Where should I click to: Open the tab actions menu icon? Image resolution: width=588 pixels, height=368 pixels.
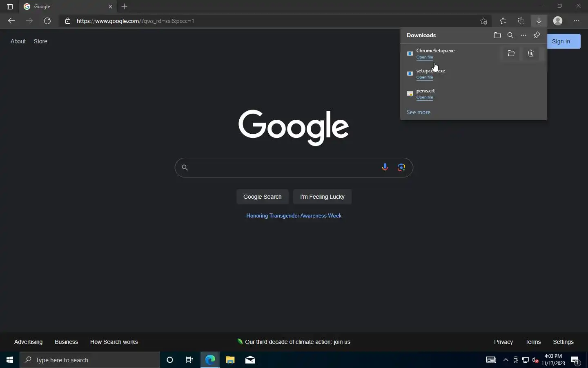(10, 7)
